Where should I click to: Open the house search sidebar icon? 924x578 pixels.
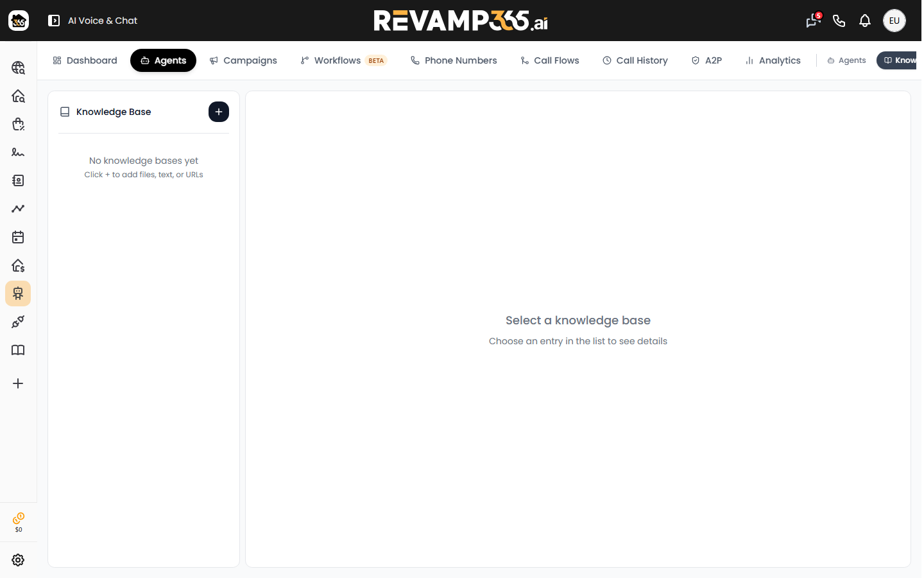(18, 96)
